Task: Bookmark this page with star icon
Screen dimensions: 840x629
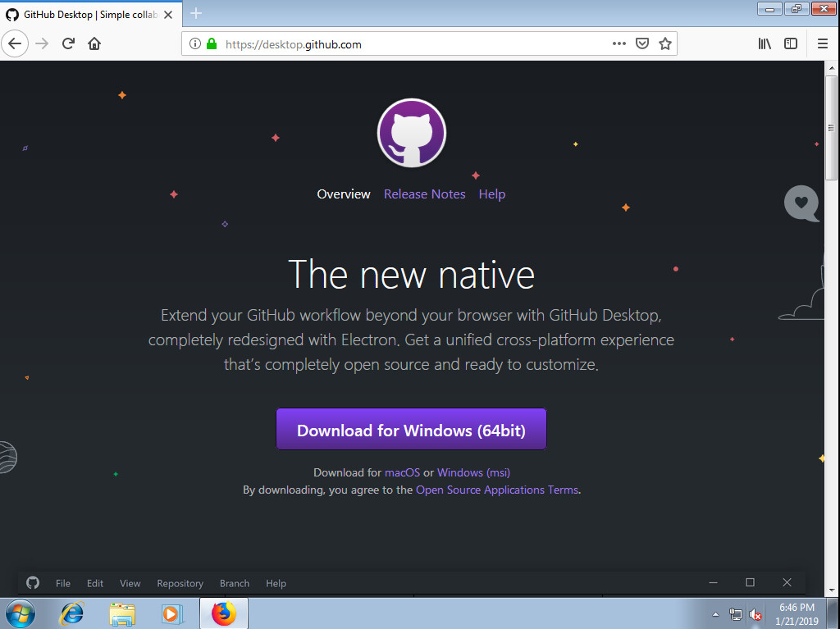Action: pyautogui.click(x=665, y=44)
